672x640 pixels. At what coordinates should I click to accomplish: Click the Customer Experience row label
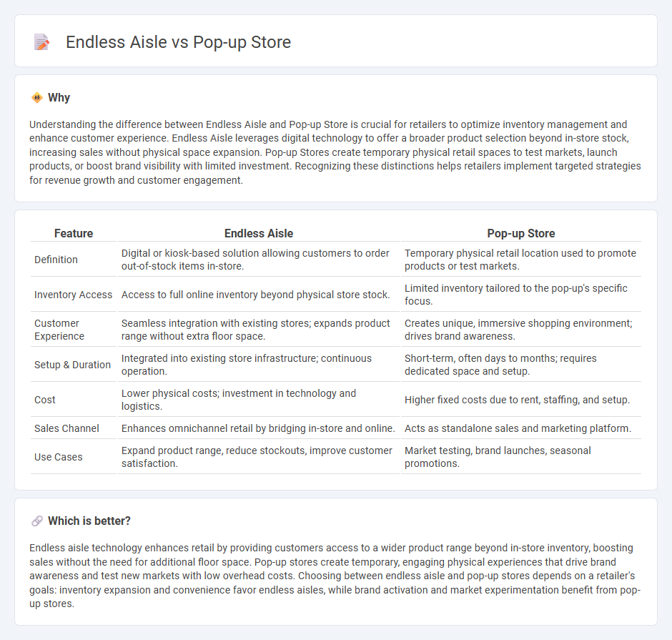tap(59, 330)
